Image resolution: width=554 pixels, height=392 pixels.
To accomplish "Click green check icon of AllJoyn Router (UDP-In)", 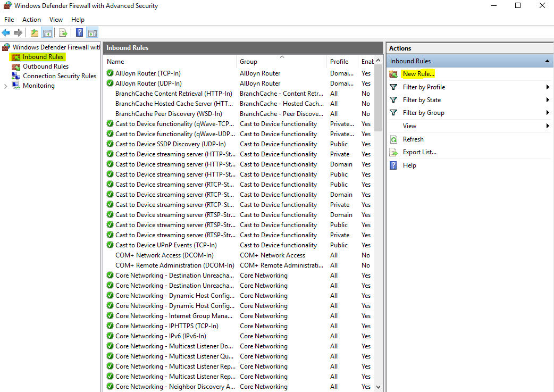I will click(110, 84).
